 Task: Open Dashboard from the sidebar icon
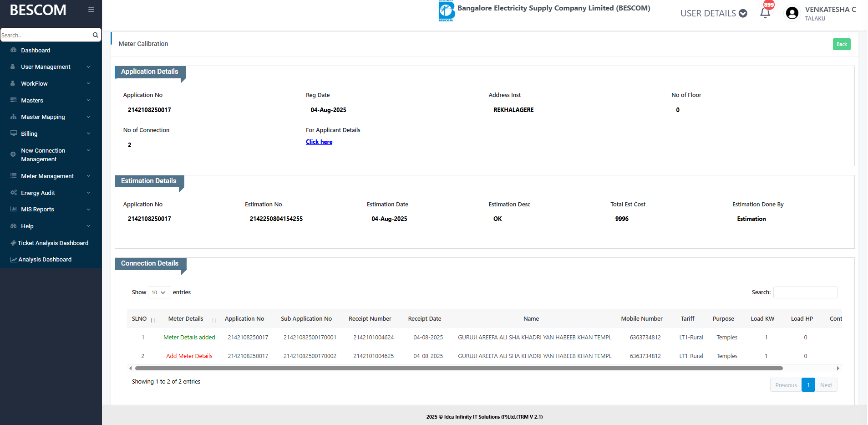coord(14,50)
